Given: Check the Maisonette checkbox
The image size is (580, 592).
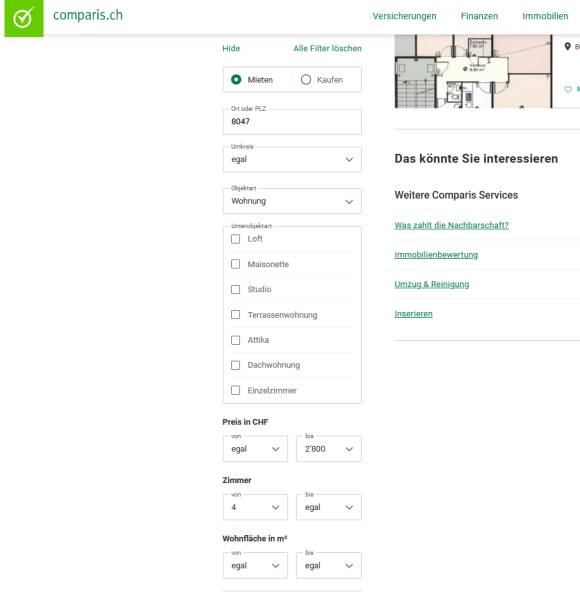Looking at the screenshot, I should click(x=235, y=264).
